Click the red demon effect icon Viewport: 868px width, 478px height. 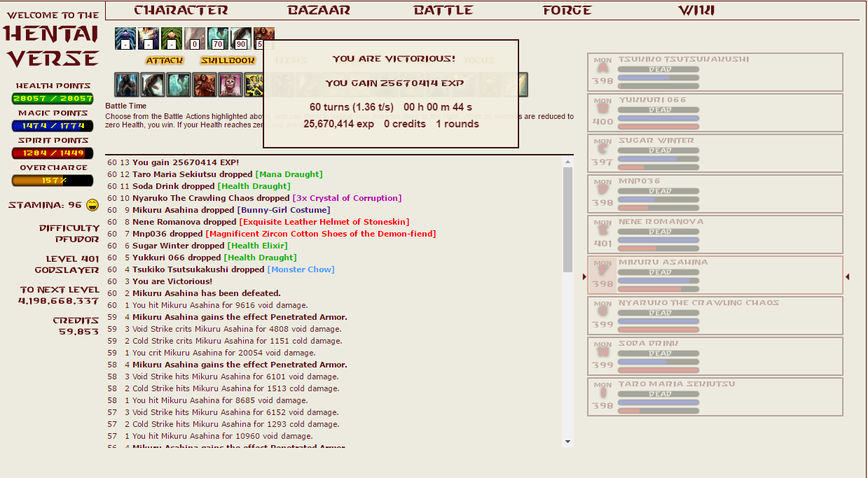[x=263, y=38]
